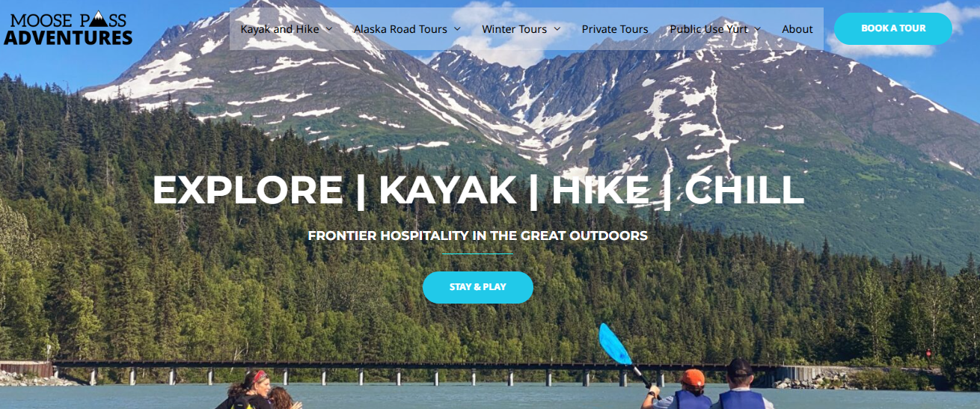This screenshot has width=980, height=409.
Task: Expand the arrow beside Public Use Yurt
Action: click(x=757, y=29)
